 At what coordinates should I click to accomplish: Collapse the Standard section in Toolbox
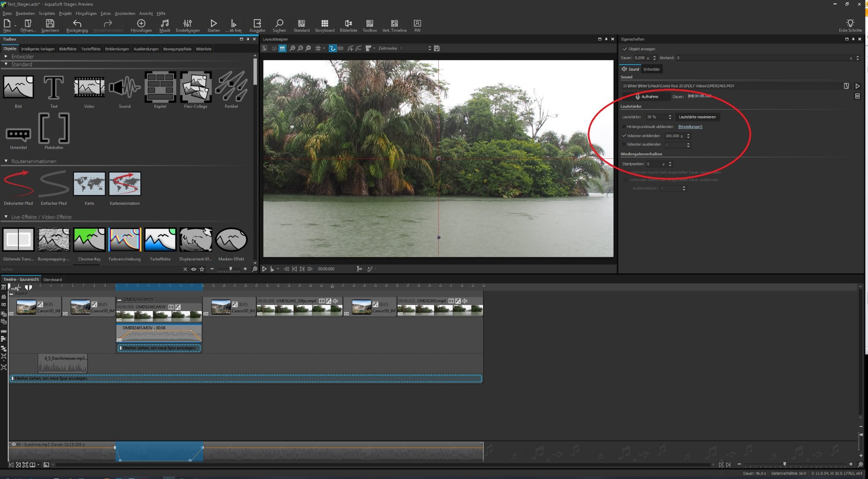tap(6, 64)
